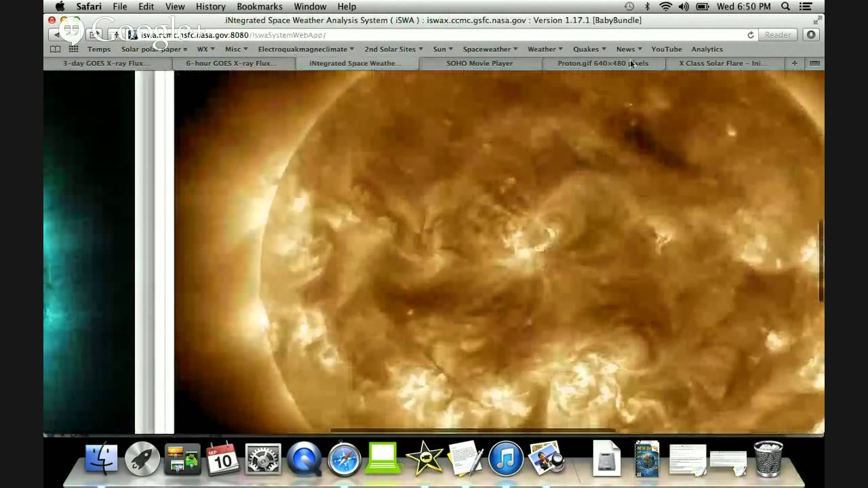Click the Reader button
This screenshot has width=868, height=488.
778,35
